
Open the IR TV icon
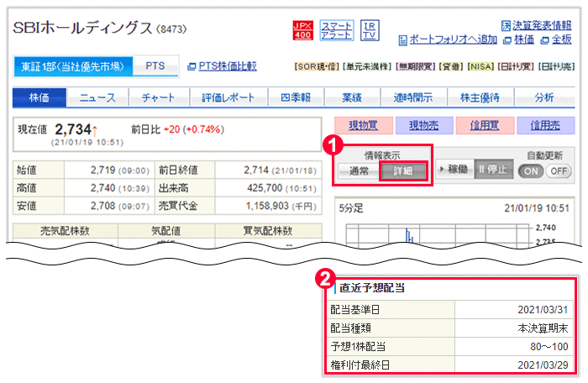point(370,30)
